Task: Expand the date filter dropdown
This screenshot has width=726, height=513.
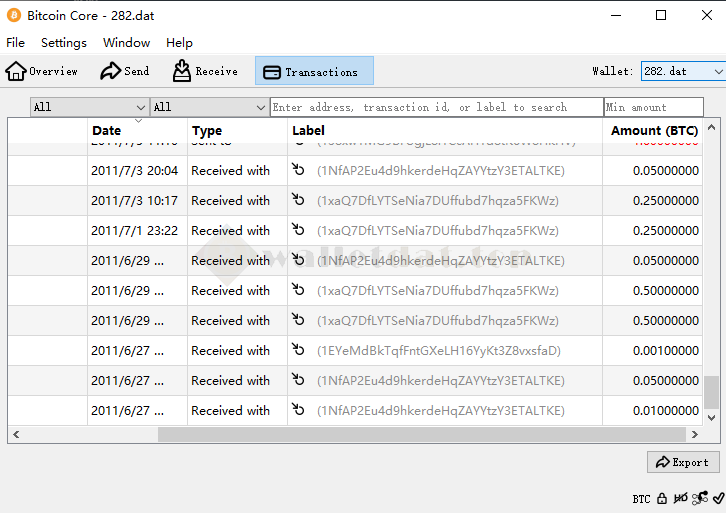Action: 89,107
